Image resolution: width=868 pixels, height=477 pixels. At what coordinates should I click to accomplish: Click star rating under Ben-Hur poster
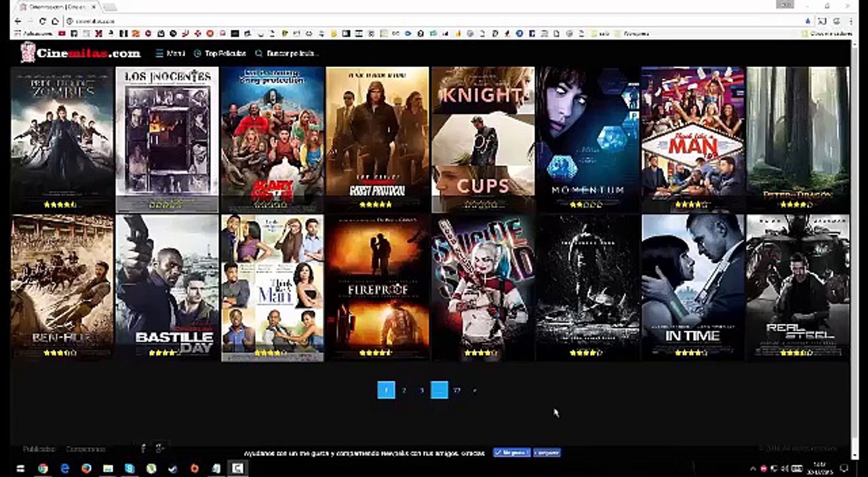(60, 353)
